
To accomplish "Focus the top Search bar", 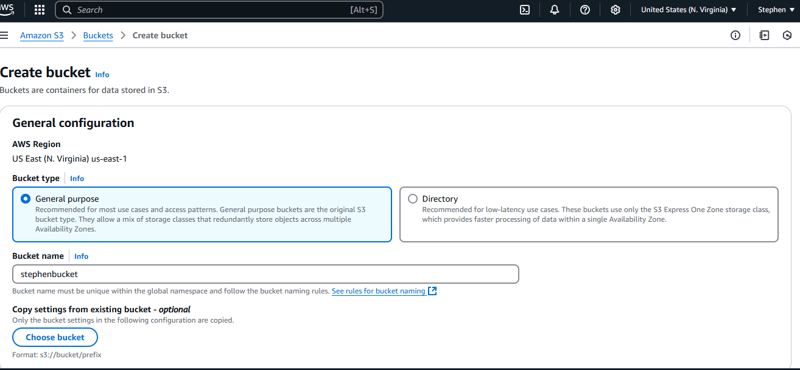I will [219, 10].
